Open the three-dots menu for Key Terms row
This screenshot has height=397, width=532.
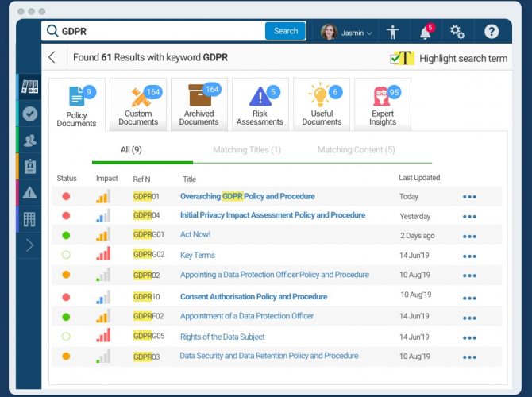[x=469, y=256]
